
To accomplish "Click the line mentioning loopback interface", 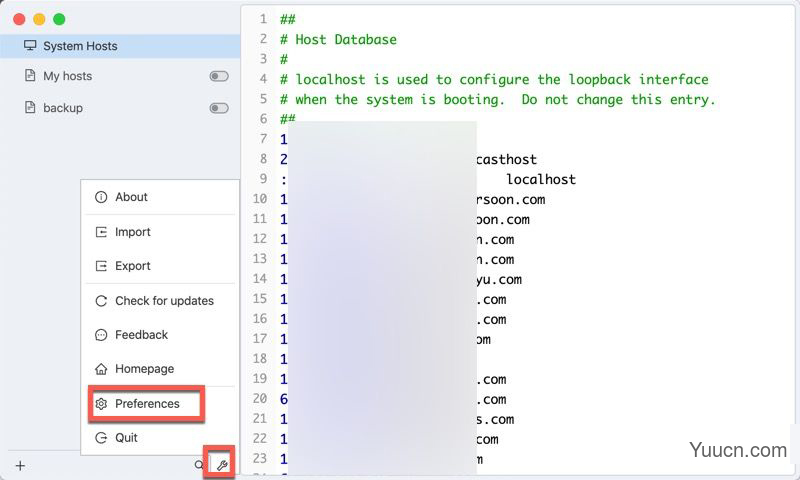I will (494, 80).
